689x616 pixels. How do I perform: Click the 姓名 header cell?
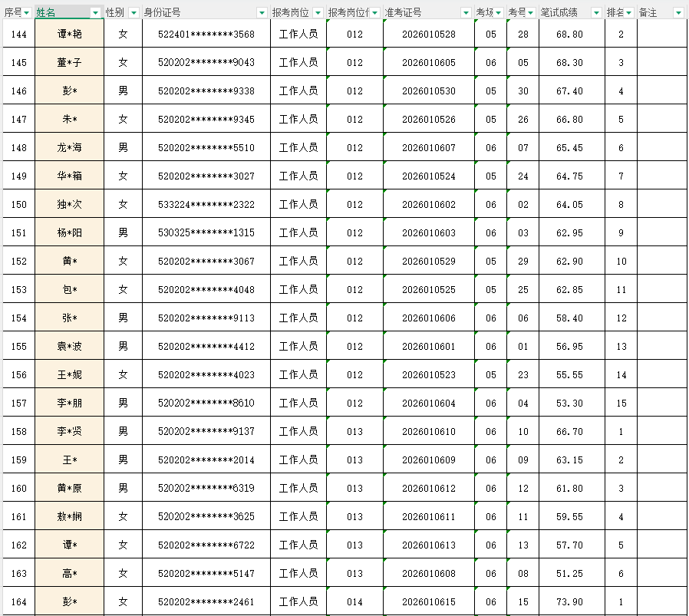coord(69,13)
